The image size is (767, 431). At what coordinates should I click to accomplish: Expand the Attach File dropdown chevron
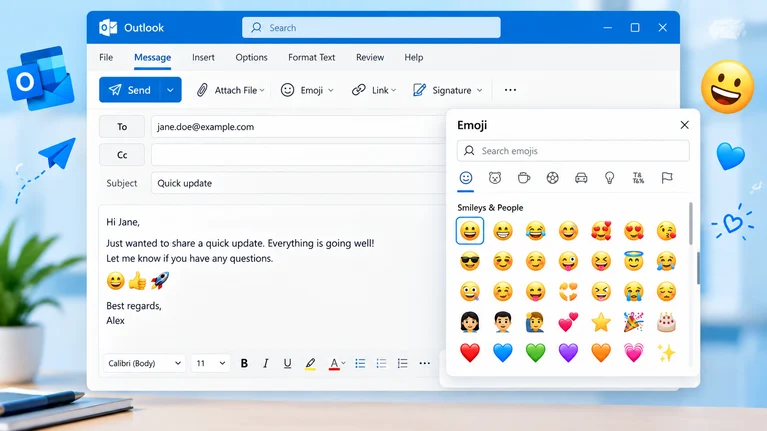click(x=262, y=90)
